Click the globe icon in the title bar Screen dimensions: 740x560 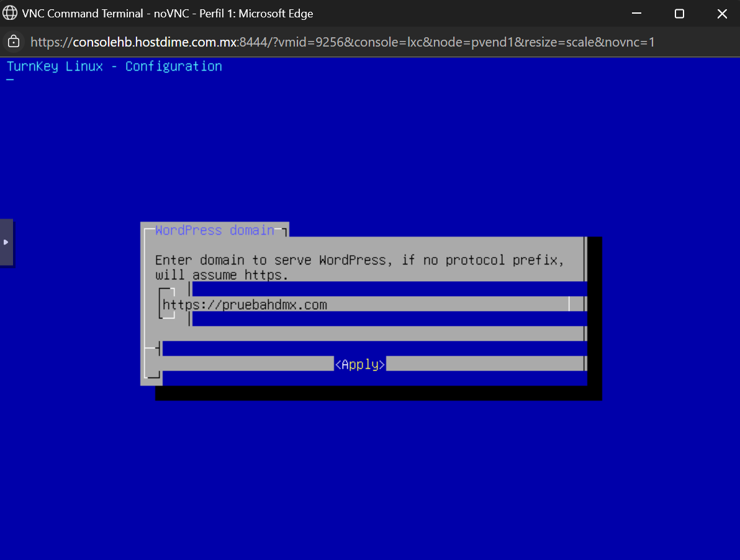[x=10, y=13]
